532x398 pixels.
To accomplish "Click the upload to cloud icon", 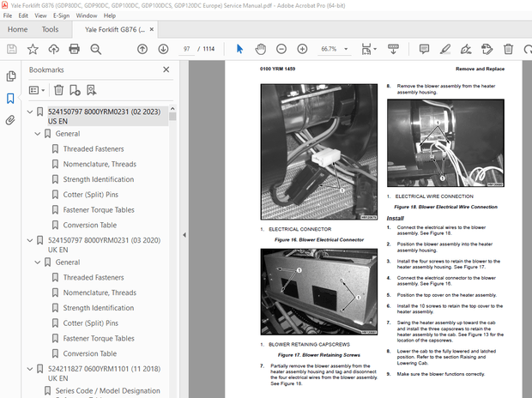I will 53,49.
